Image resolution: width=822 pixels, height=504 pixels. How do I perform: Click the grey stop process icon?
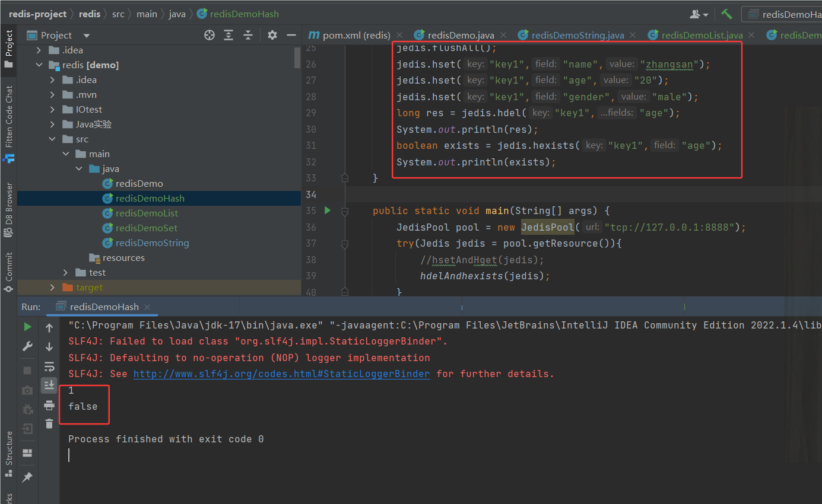coord(27,370)
